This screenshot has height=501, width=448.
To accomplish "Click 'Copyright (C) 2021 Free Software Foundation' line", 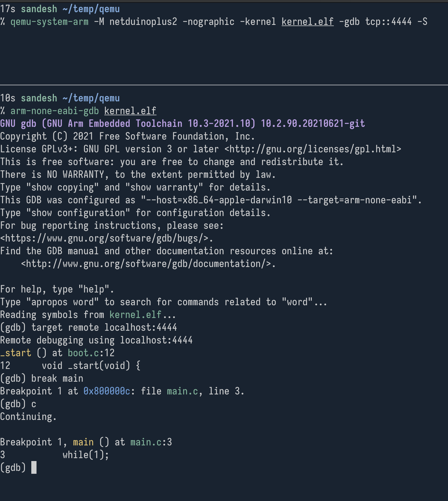I will 128,136.
